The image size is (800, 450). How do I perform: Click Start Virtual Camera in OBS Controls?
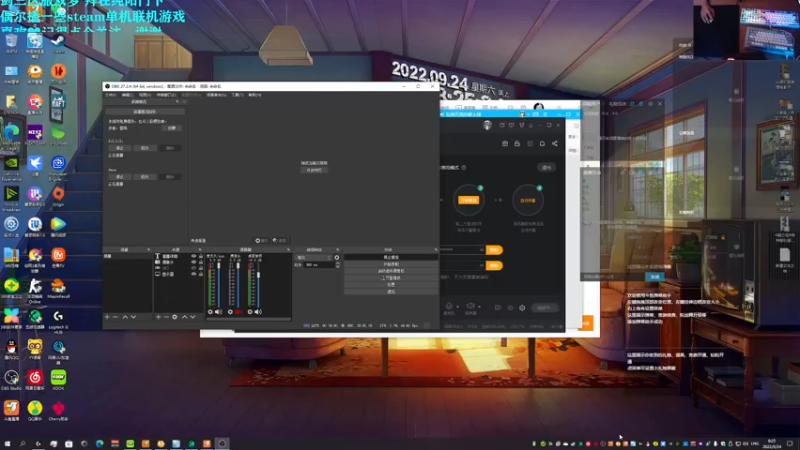pyautogui.click(x=391, y=271)
